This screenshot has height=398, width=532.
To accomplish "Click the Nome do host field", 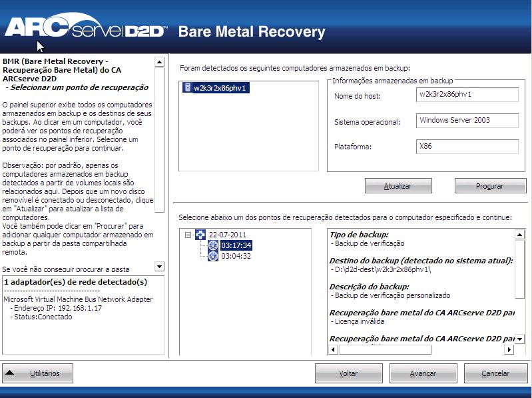I will pos(467,95).
